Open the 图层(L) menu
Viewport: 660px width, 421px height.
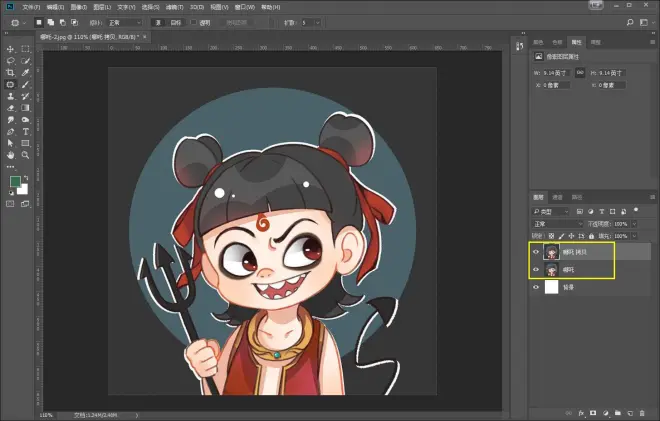pyautogui.click(x=102, y=7)
